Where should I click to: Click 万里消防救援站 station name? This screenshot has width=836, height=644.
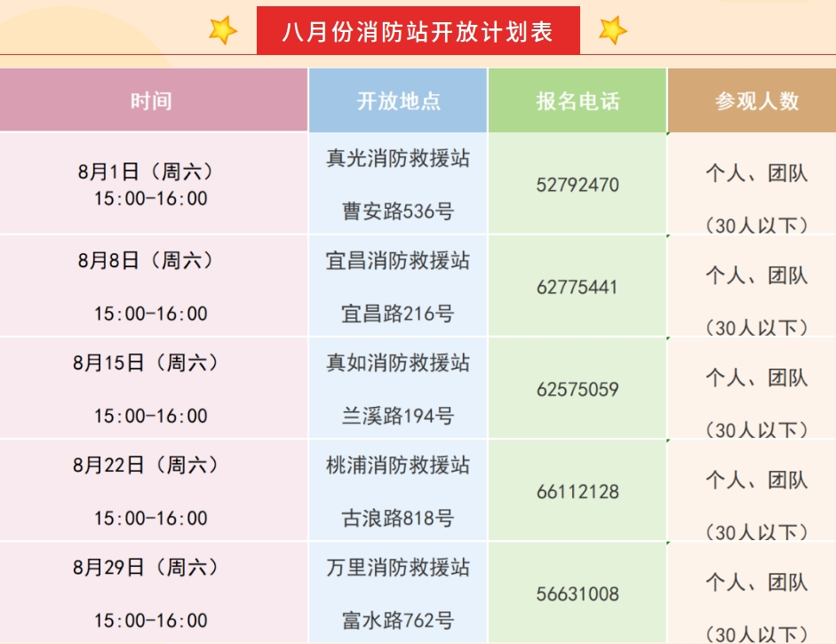tap(398, 568)
